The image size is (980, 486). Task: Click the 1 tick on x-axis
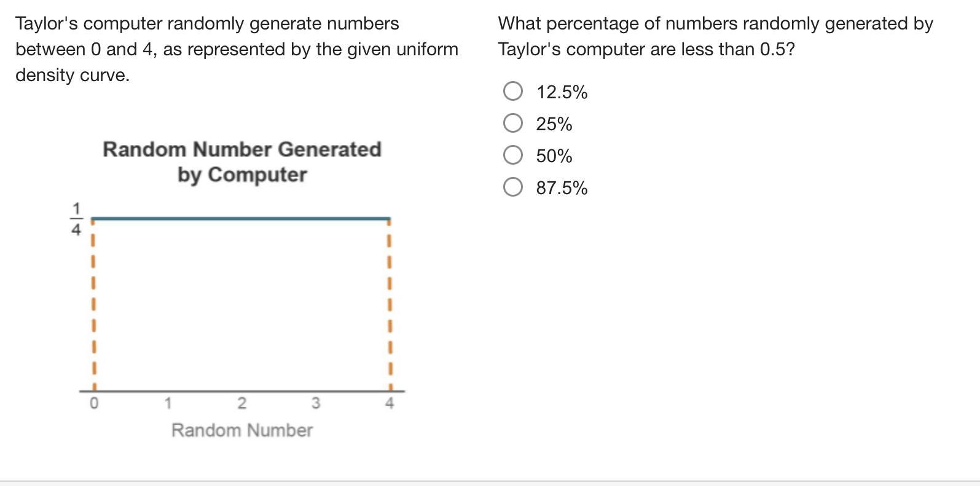tap(167, 404)
